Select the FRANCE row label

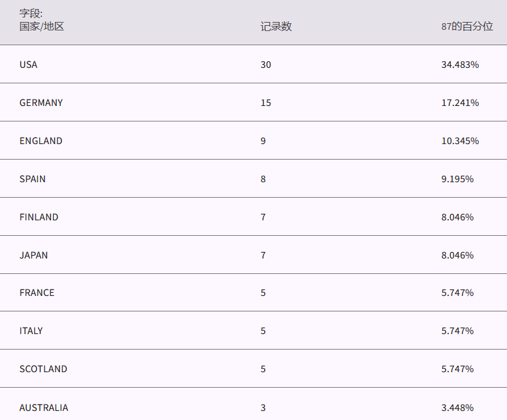[x=37, y=293]
